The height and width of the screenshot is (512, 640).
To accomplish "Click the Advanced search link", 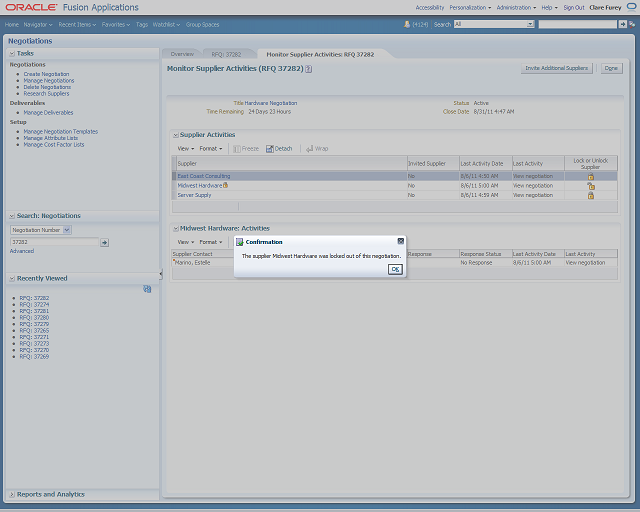I will click(x=22, y=251).
